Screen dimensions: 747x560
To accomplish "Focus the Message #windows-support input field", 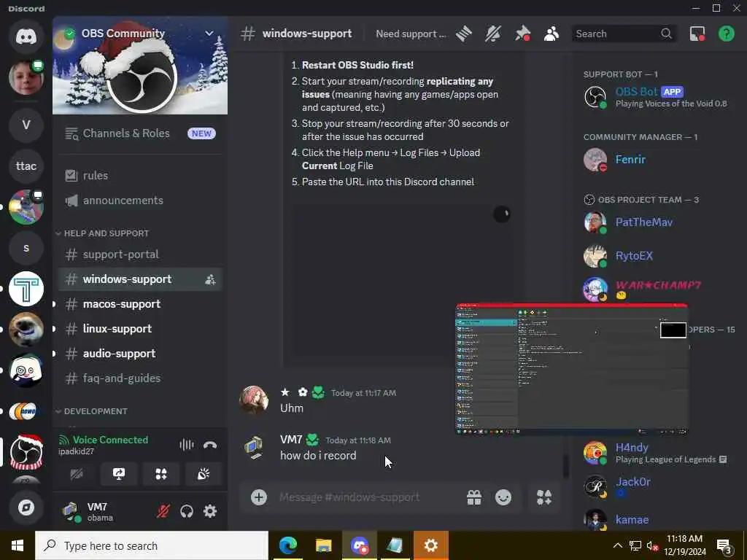I will pyautogui.click(x=366, y=497).
